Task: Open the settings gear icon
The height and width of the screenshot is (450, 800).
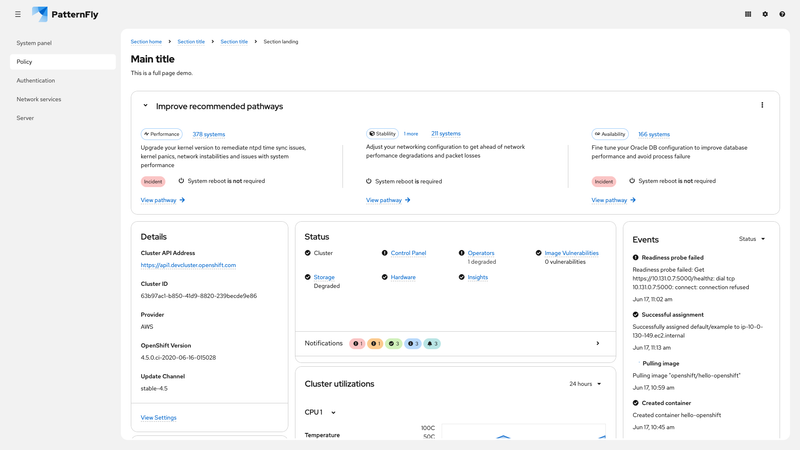Action: click(x=765, y=14)
